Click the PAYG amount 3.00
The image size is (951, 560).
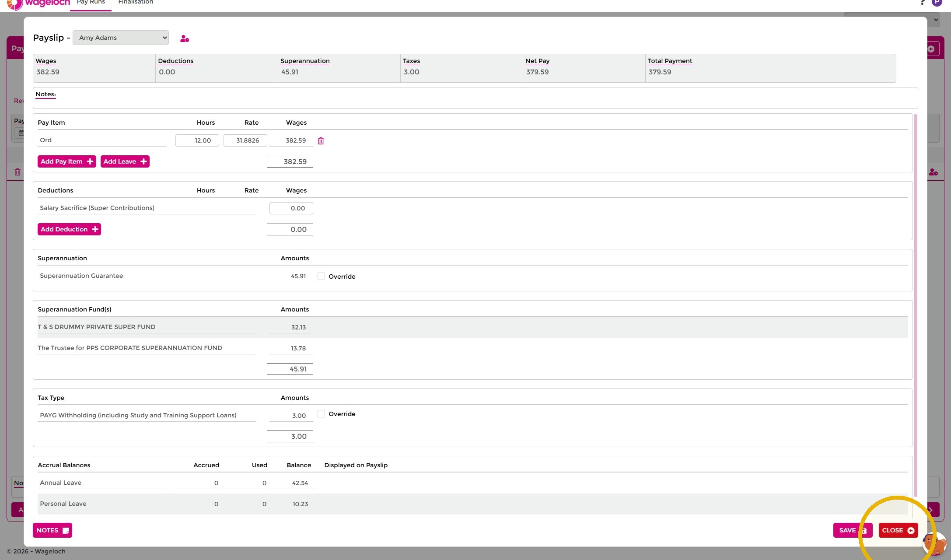[299, 416]
